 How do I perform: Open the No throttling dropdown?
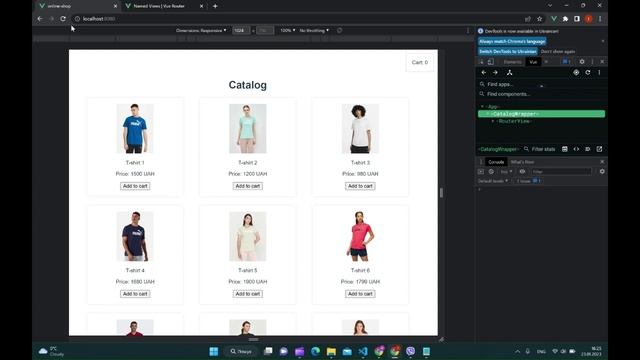pyautogui.click(x=314, y=31)
